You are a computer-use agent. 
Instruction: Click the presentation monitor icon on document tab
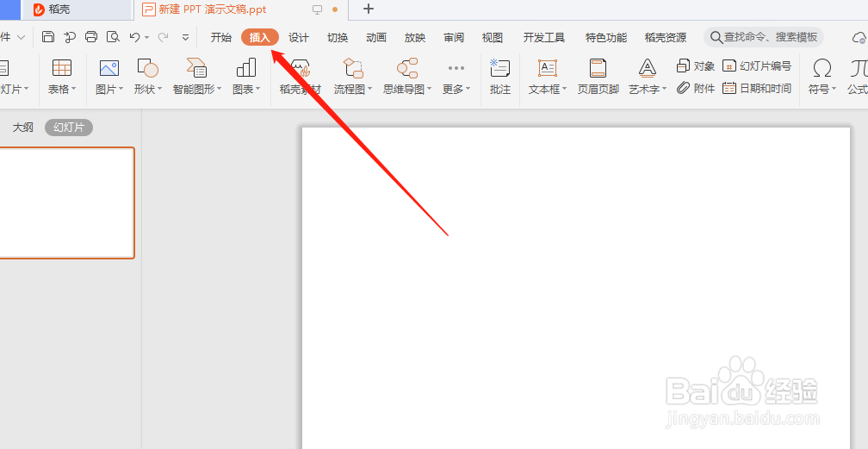click(317, 9)
